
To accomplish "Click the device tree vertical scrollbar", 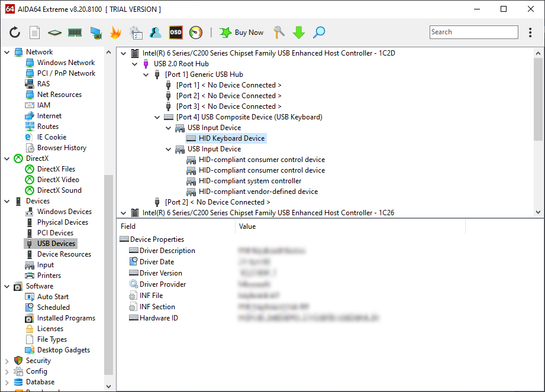I will [x=538, y=101].
